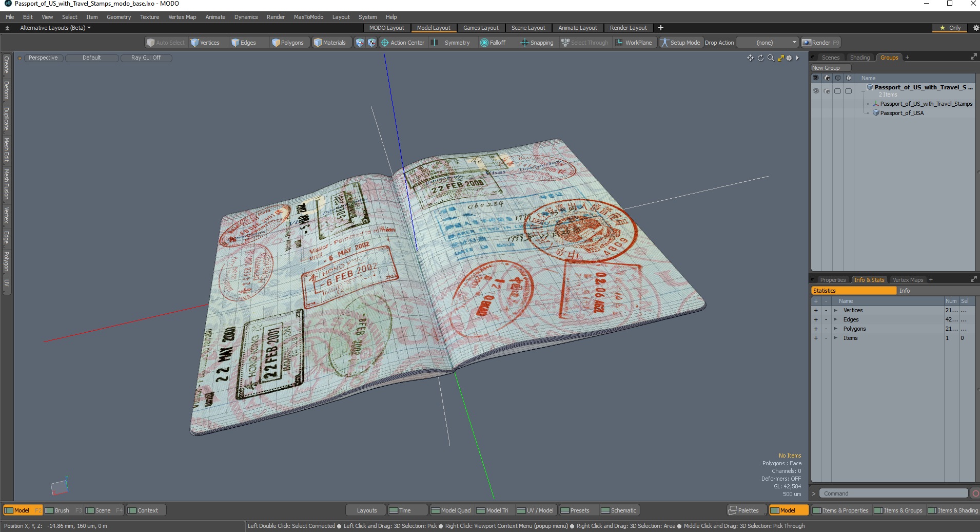Open Alternative Layouts (Beta) dropdown
The image size is (980, 532).
click(x=55, y=28)
